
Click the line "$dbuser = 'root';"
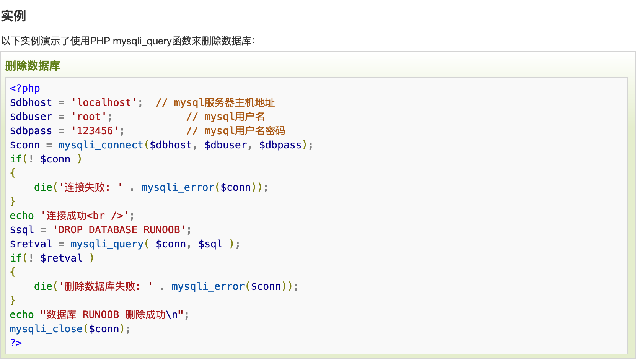61,117
